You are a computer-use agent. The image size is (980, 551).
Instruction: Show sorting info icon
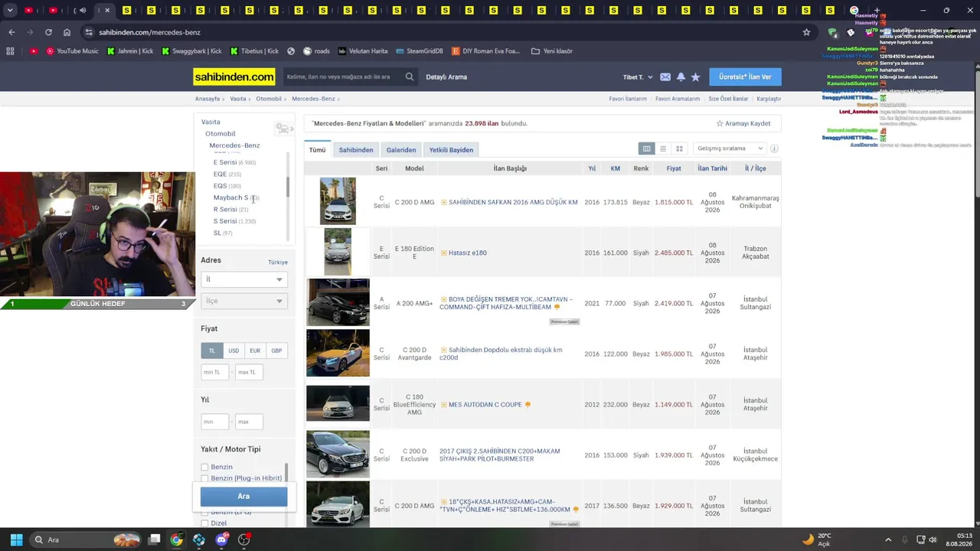pyautogui.click(x=774, y=148)
